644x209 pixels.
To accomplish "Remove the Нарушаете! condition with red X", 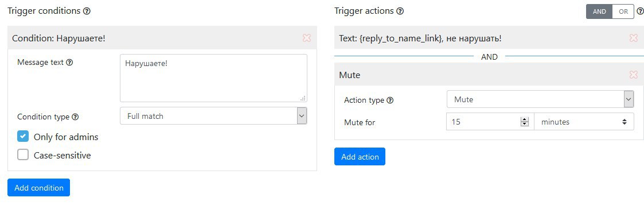I will 306,38.
